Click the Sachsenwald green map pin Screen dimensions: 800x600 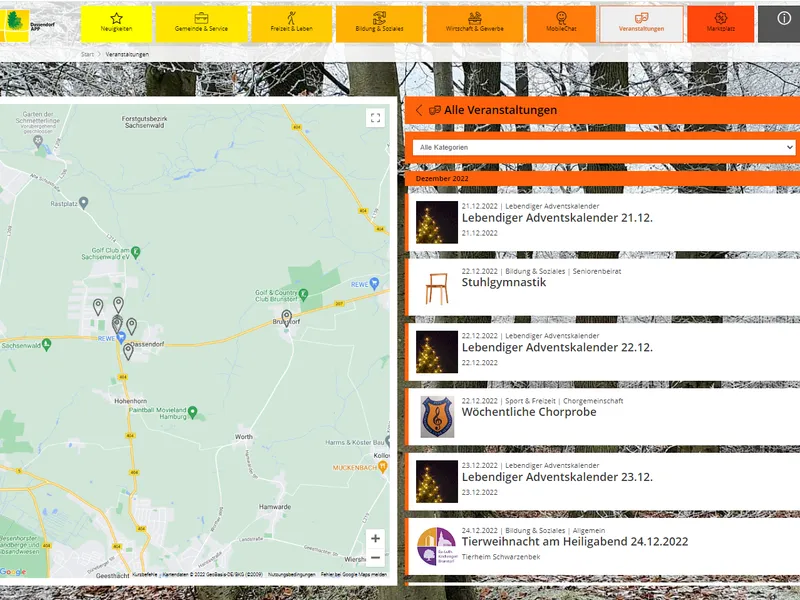[46, 344]
